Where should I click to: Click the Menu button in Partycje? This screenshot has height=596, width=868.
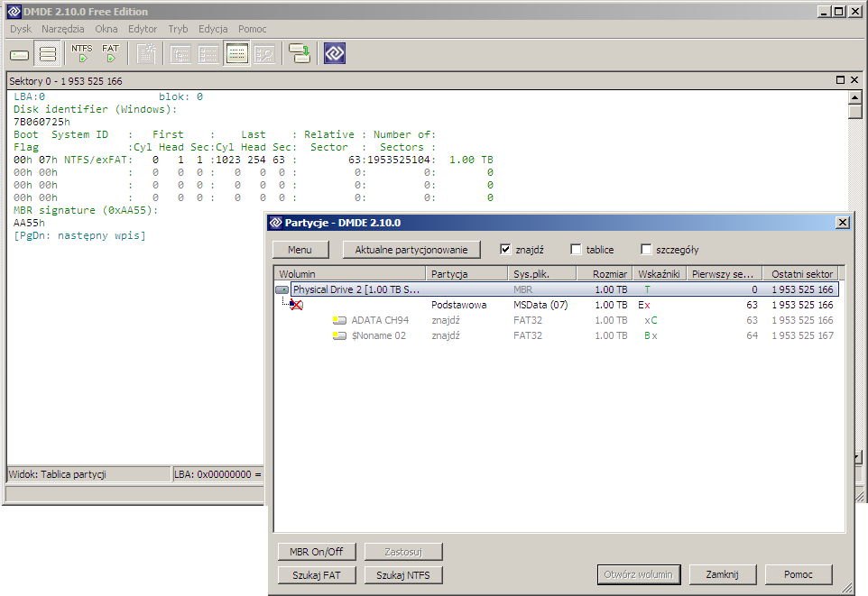click(300, 250)
